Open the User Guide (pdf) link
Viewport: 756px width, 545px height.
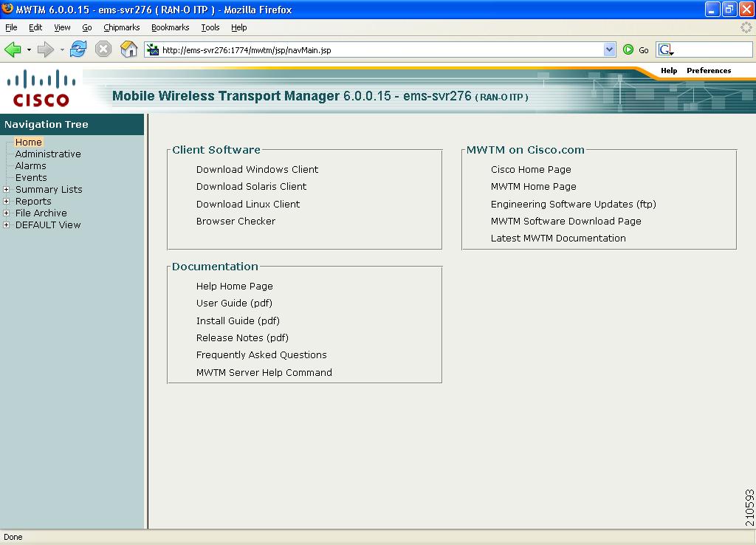pyautogui.click(x=234, y=303)
